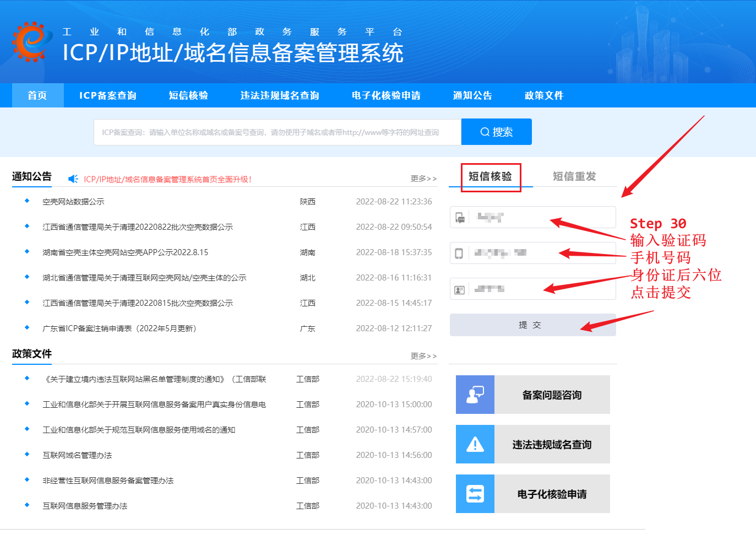Switch to the 短信重发 tab
Viewport: 756px width, 534px height.
click(x=574, y=176)
